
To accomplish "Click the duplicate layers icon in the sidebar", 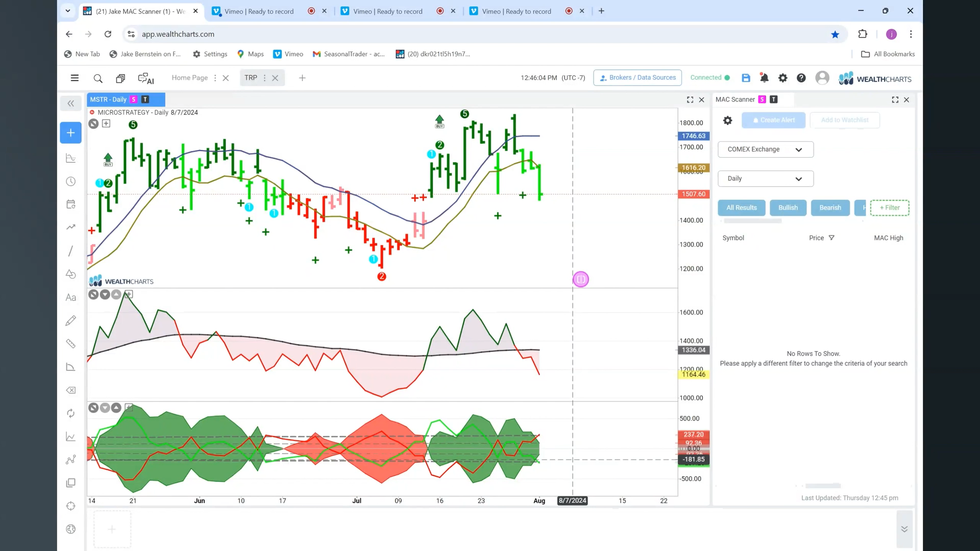I will (x=71, y=483).
